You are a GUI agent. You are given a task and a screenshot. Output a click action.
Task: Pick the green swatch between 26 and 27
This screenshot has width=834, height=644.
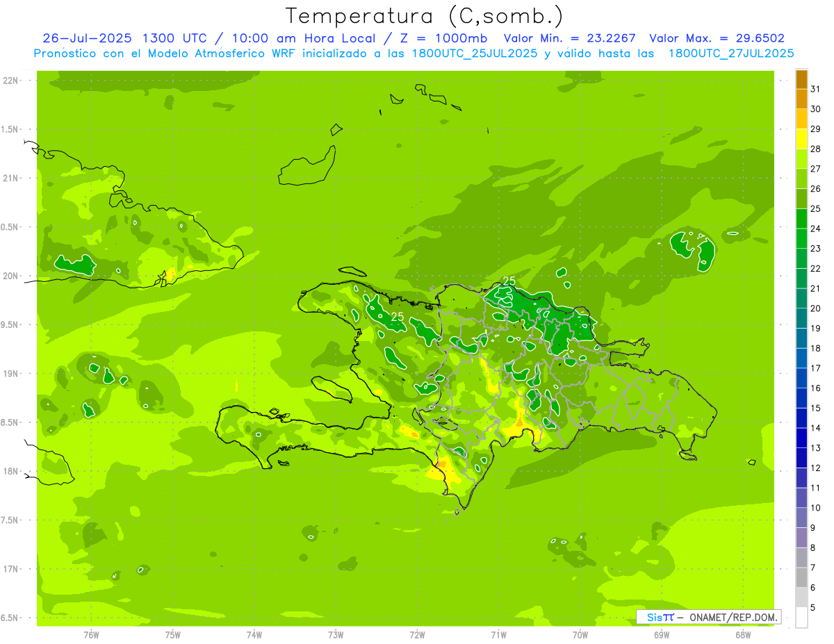point(801,179)
